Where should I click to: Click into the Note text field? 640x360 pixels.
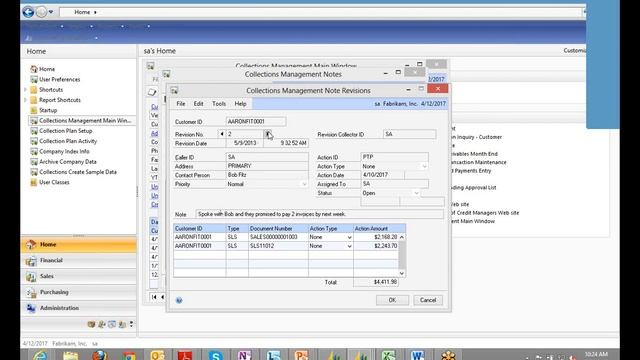[320, 214]
